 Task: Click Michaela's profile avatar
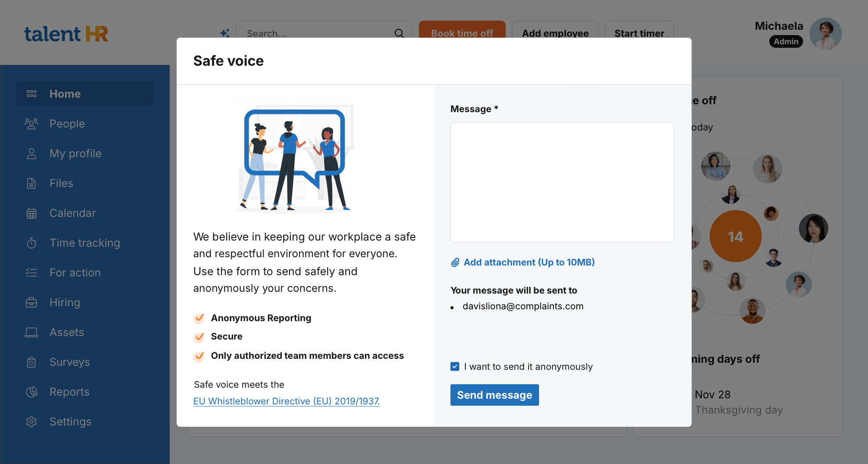(x=825, y=34)
